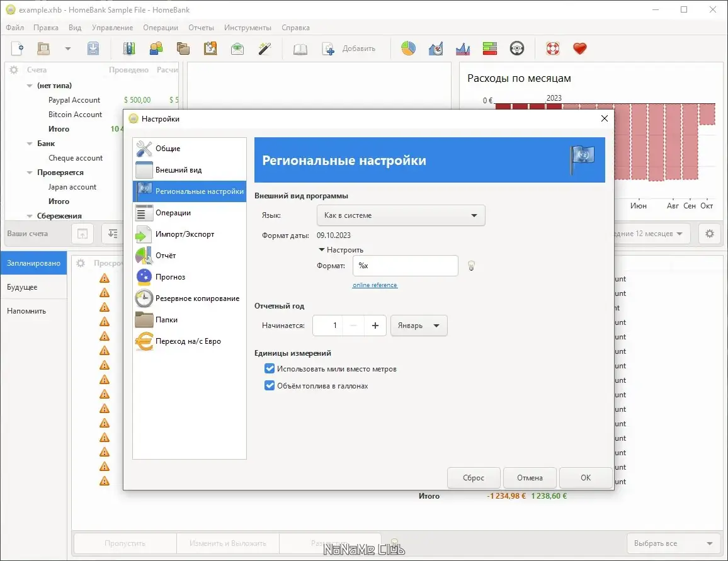Select Переход на/с Евро settings page

[x=190, y=341]
